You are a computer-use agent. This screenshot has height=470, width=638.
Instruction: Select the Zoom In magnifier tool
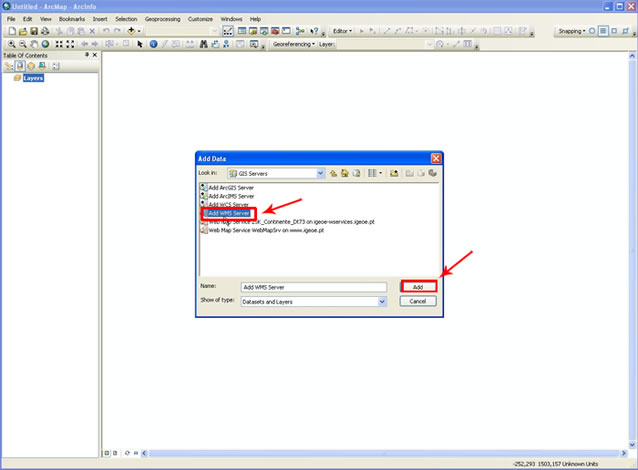[x=12, y=44]
